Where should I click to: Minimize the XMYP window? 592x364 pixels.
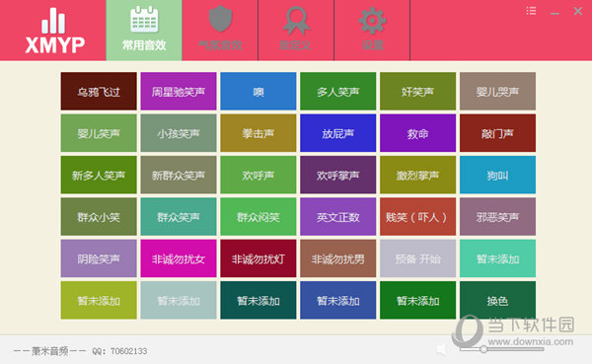pyautogui.click(x=555, y=13)
